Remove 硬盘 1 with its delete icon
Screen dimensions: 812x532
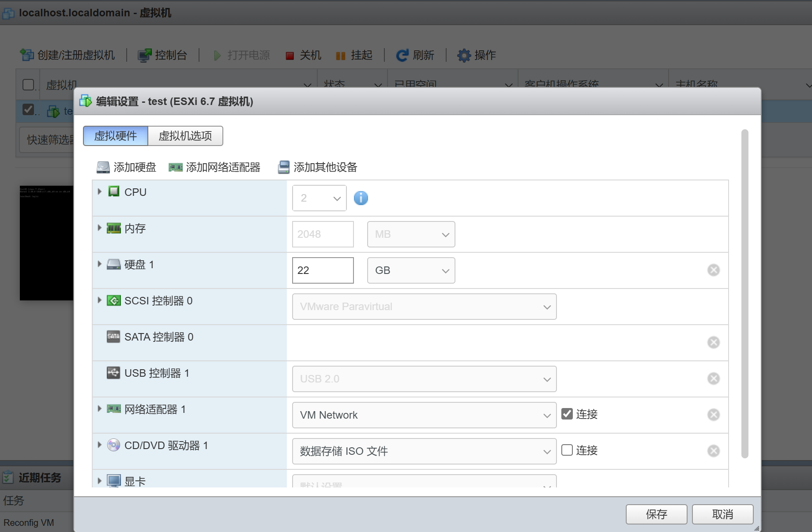coord(713,270)
